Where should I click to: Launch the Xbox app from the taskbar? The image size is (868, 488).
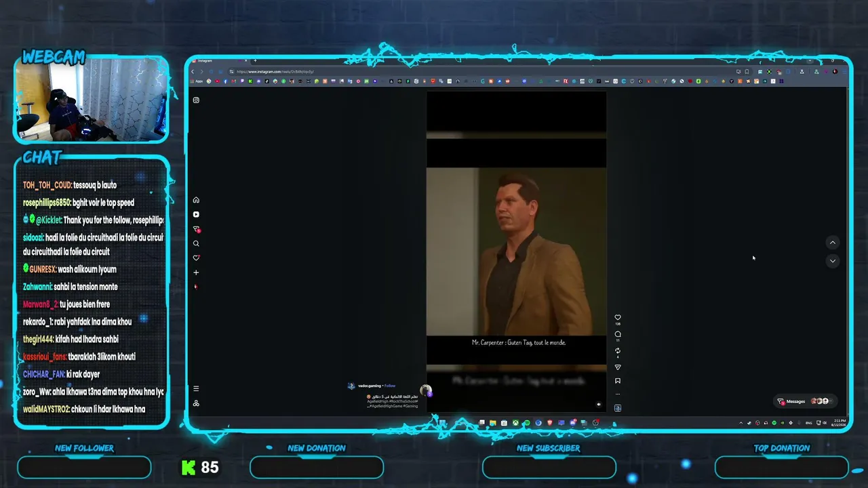click(515, 423)
